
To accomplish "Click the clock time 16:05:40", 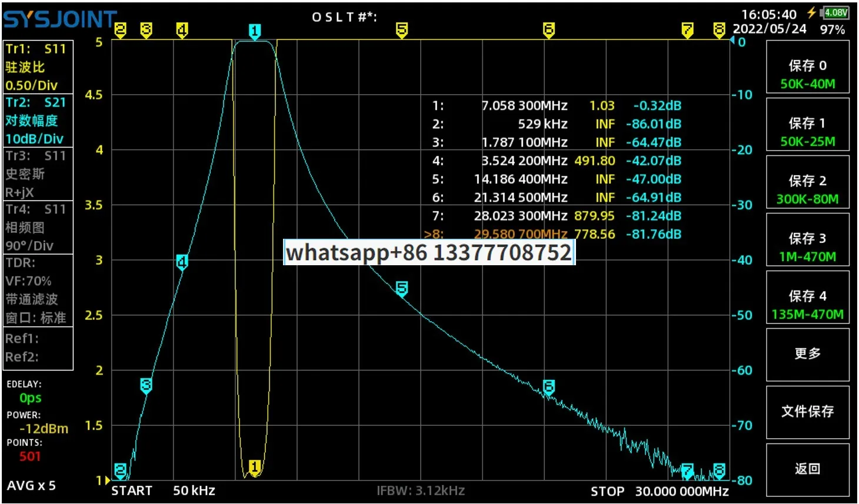I will coord(769,14).
